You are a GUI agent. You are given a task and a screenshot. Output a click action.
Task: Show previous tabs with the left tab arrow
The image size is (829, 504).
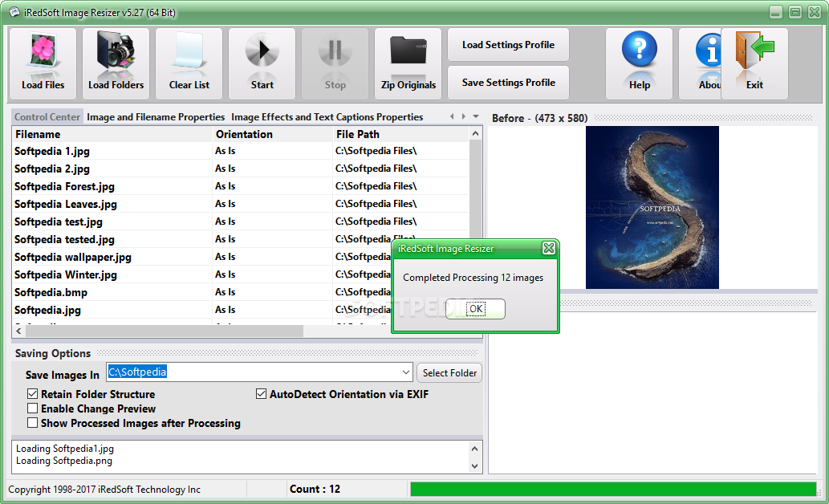[452, 116]
